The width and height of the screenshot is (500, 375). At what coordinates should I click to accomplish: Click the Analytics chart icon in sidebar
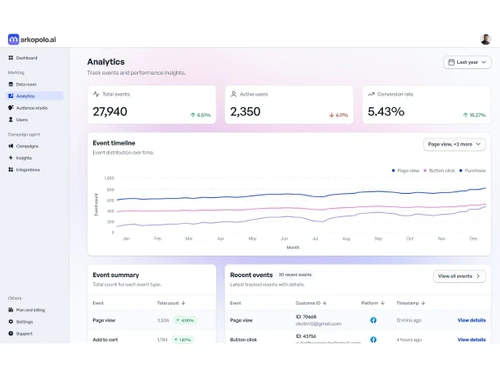coord(11,96)
